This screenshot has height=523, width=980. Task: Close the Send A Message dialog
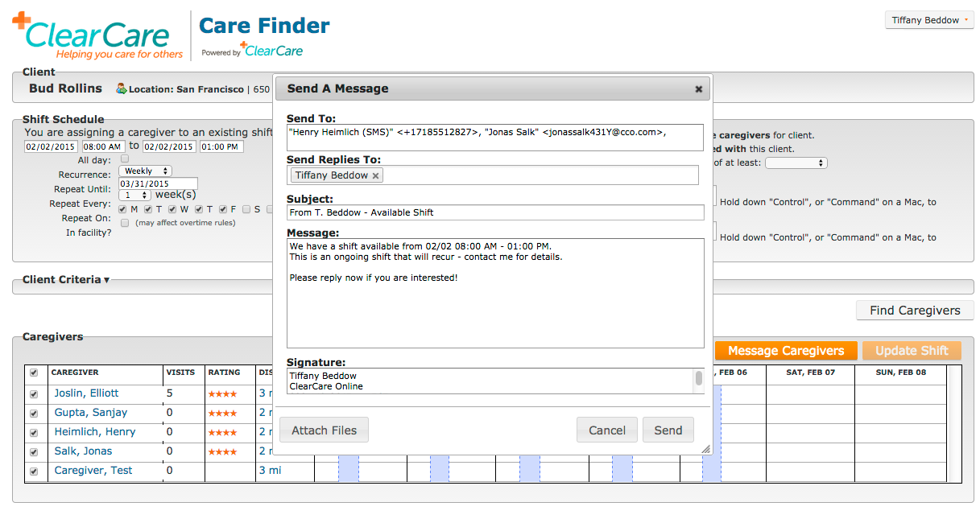[697, 89]
